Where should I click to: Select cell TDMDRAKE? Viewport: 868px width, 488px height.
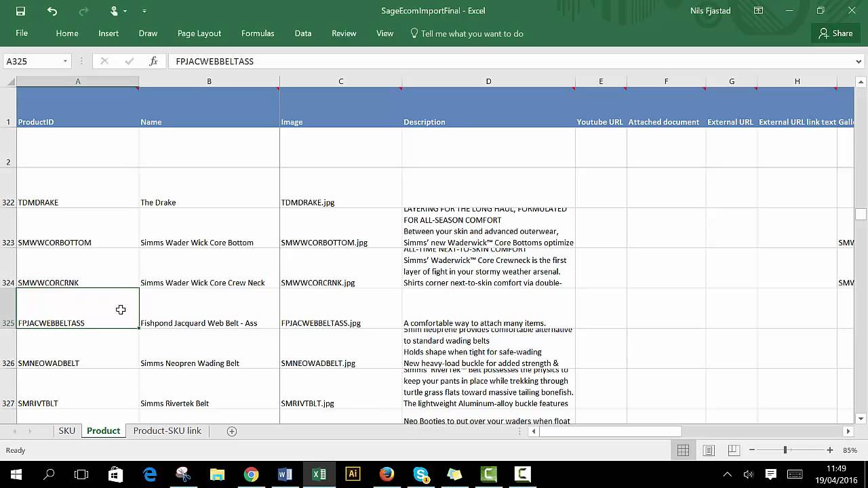(77, 188)
